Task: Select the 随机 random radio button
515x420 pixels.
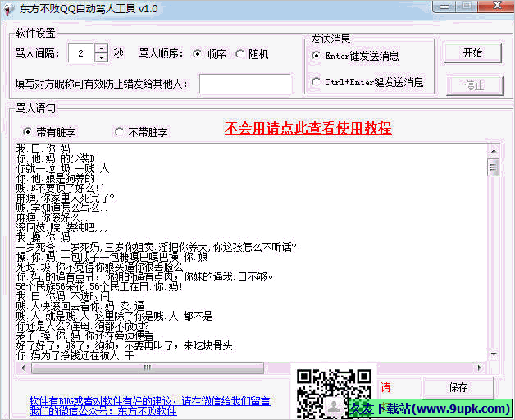Action: (239, 54)
